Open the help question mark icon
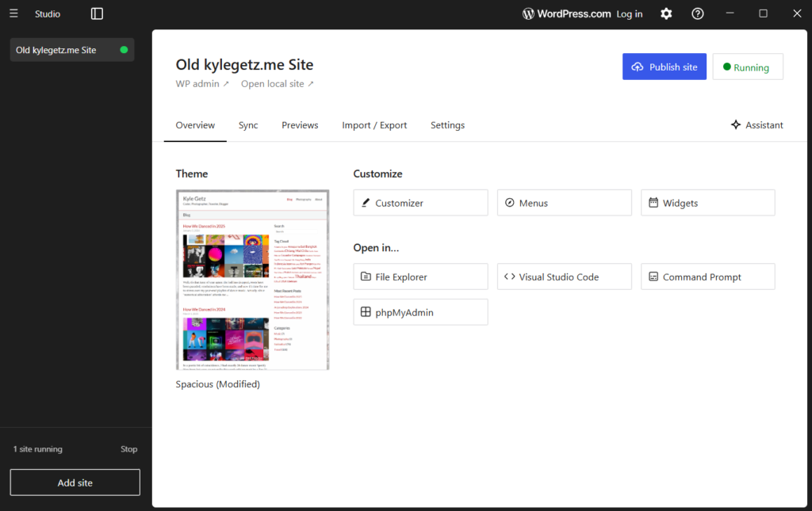Image resolution: width=812 pixels, height=511 pixels. pyautogui.click(x=698, y=14)
